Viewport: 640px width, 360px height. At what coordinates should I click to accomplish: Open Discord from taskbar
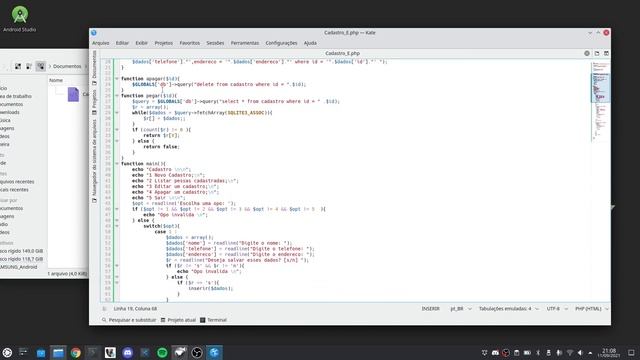point(127,353)
